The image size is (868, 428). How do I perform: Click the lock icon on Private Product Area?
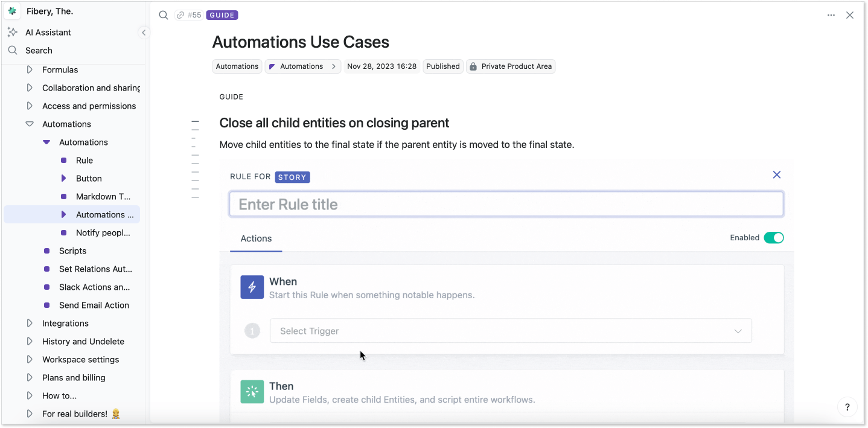pos(473,66)
